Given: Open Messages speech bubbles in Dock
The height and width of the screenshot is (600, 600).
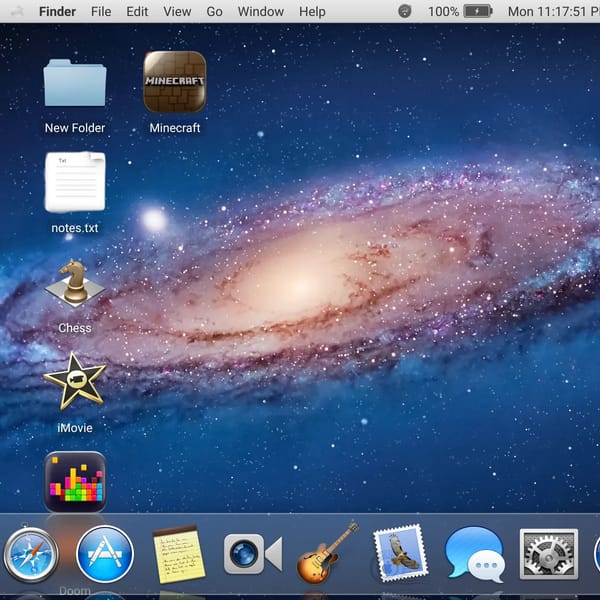Looking at the screenshot, I should (x=475, y=554).
